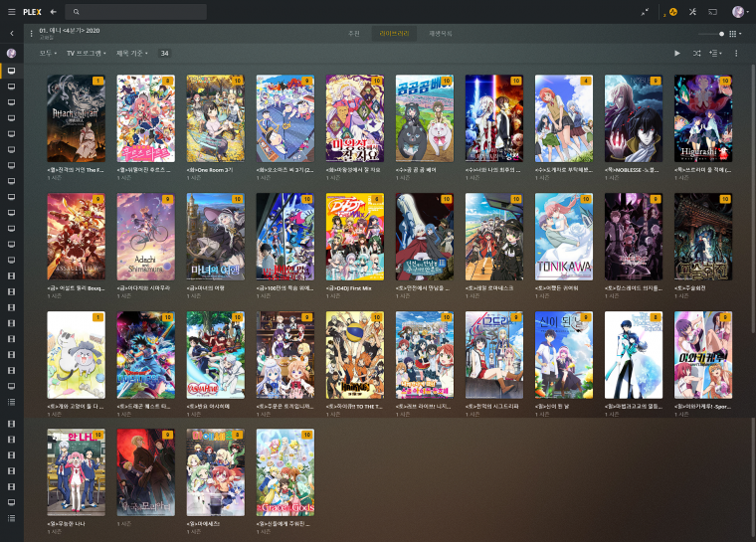
Task: Open the TONIKAWA poster
Action: point(564,237)
